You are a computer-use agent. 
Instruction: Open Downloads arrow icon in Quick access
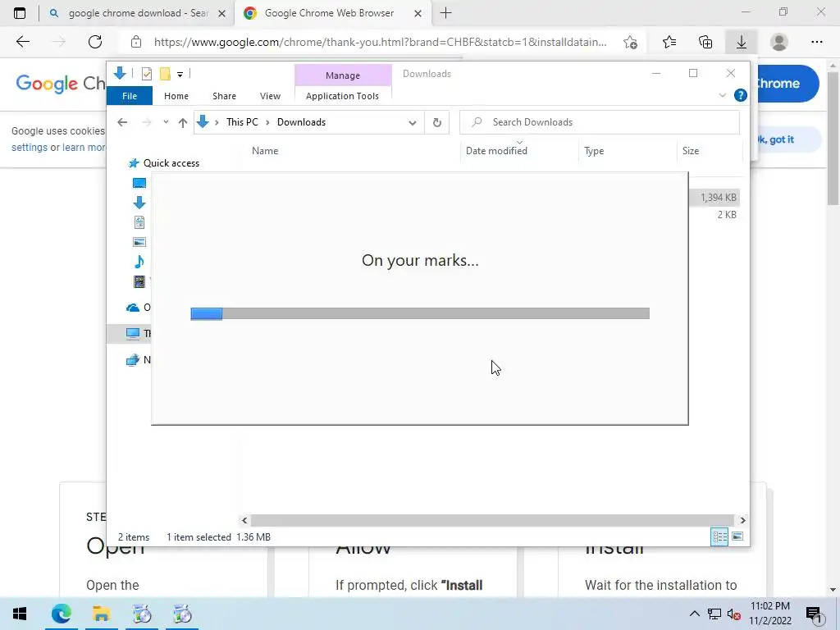(139, 203)
